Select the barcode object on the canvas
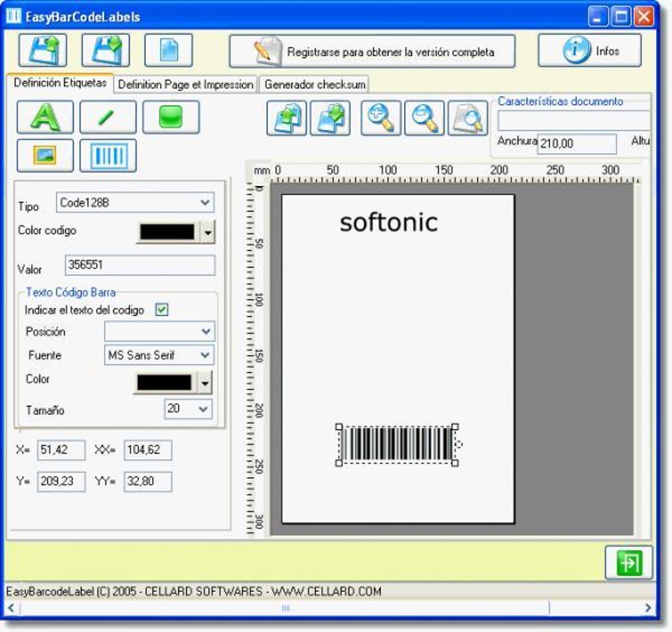Image resolution: width=672 pixels, height=632 pixels. tap(397, 445)
